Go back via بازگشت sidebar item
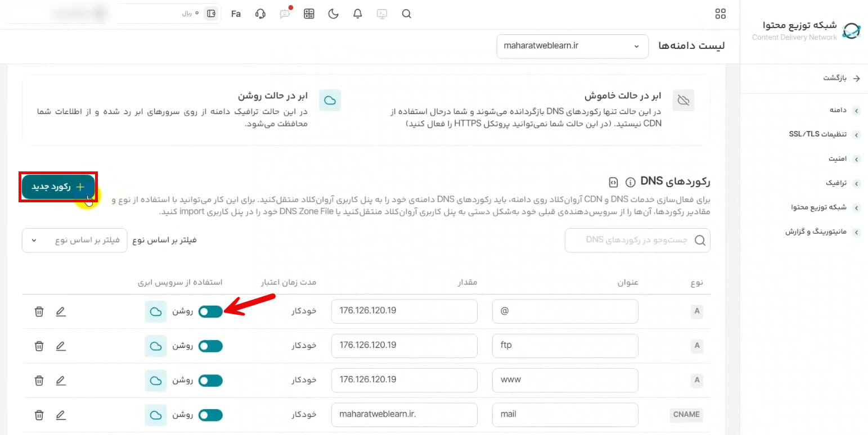 (x=842, y=79)
